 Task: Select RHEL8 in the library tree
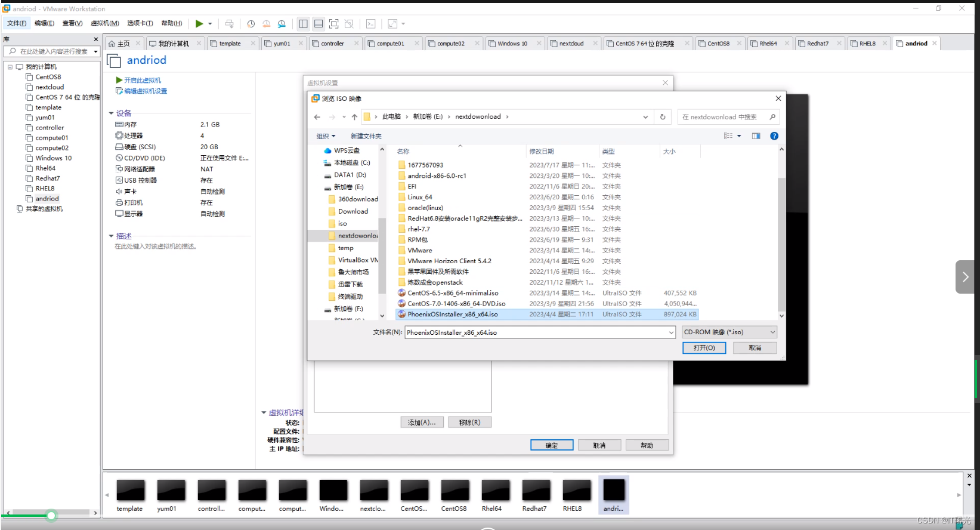click(45, 189)
